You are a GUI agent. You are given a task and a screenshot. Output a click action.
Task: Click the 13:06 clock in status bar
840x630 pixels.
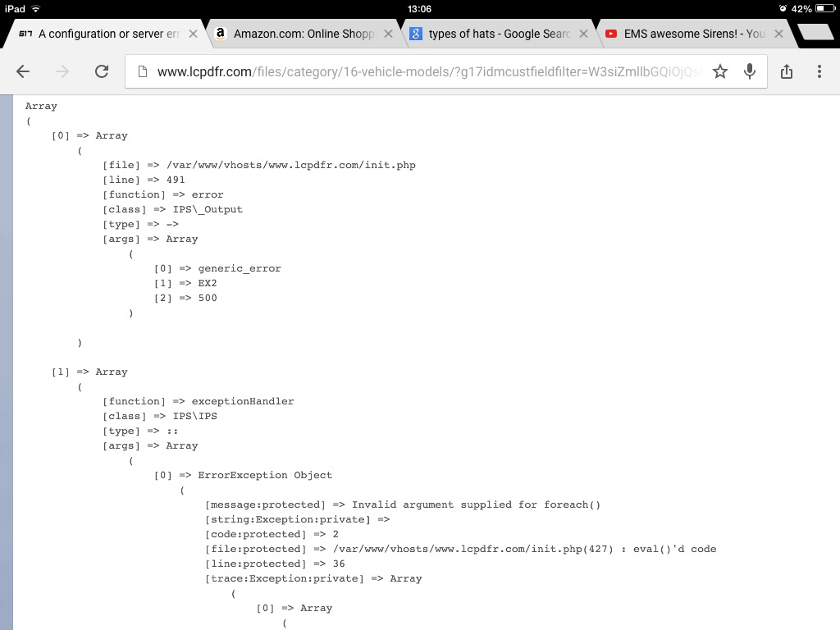click(x=419, y=8)
